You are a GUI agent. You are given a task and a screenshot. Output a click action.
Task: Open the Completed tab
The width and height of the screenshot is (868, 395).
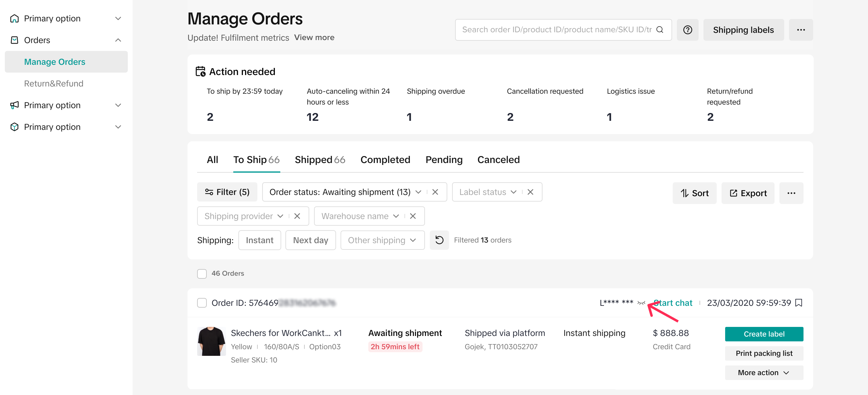(x=385, y=160)
